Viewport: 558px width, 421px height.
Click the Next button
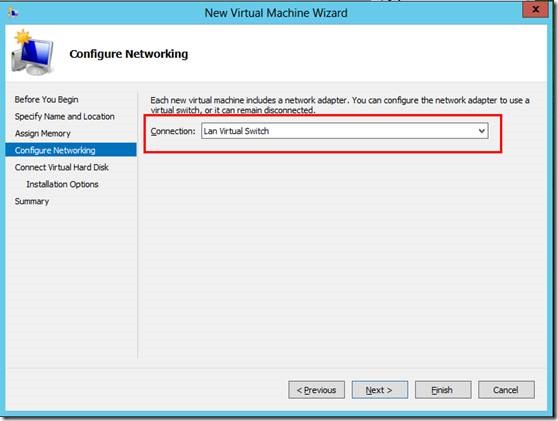[380, 390]
